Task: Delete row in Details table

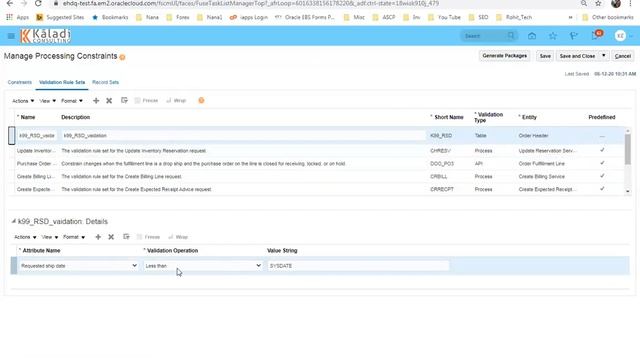Action: (x=111, y=237)
